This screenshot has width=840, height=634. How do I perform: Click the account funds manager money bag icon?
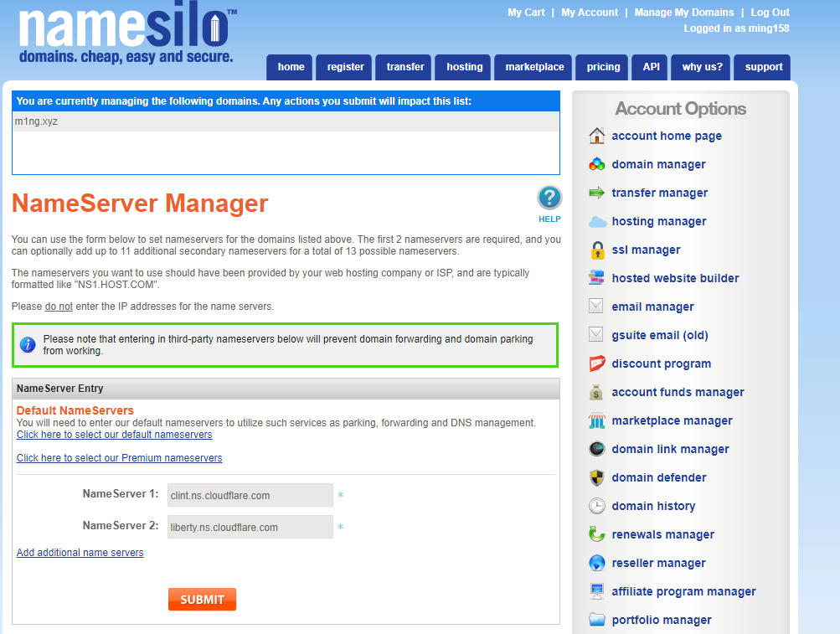(596, 392)
